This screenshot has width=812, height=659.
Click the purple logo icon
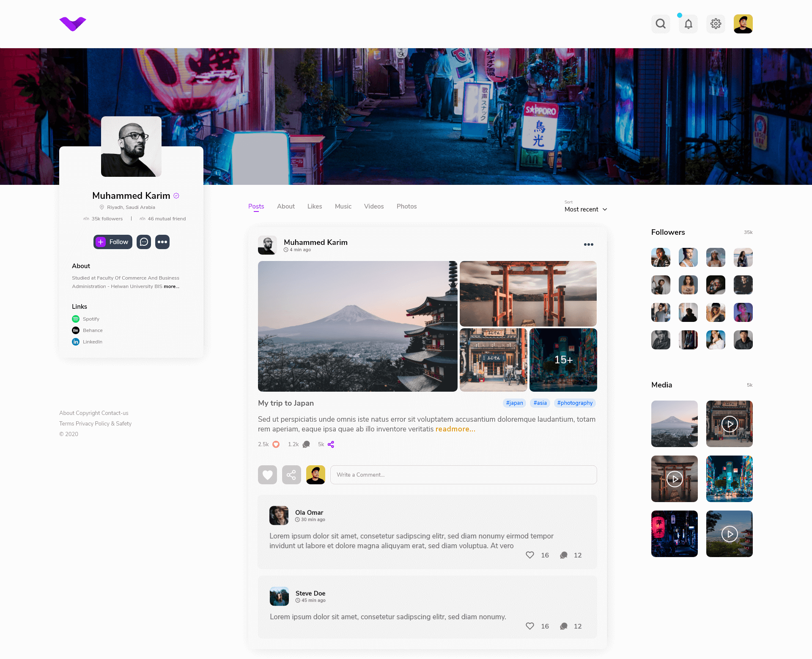[x=73, y=24]
